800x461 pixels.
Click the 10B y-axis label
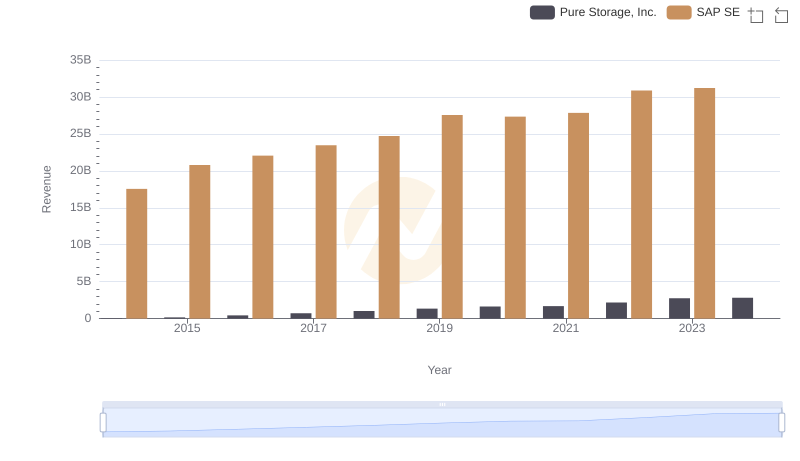(x=81, y=244)
